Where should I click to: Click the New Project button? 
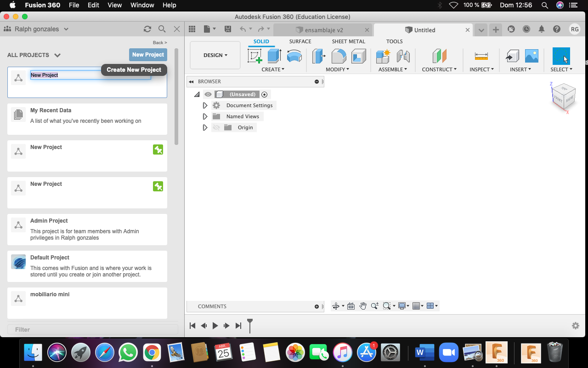pyautogui.click(x=148, y=55)
